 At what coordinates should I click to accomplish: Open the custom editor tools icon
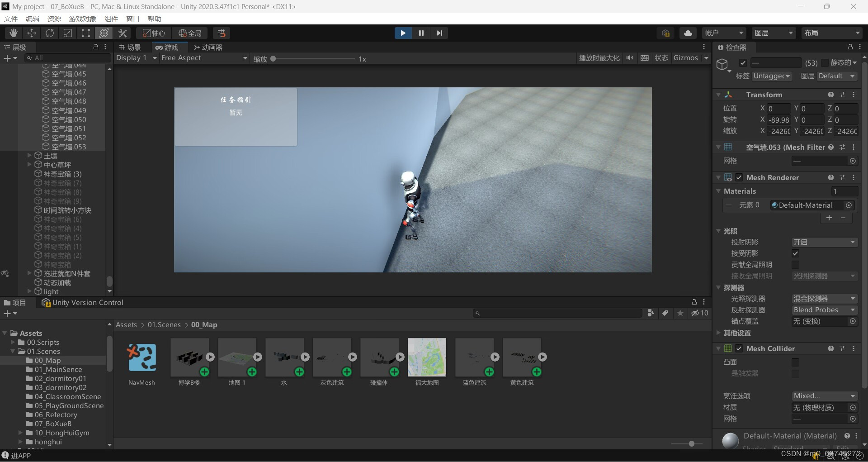[123, 33]
